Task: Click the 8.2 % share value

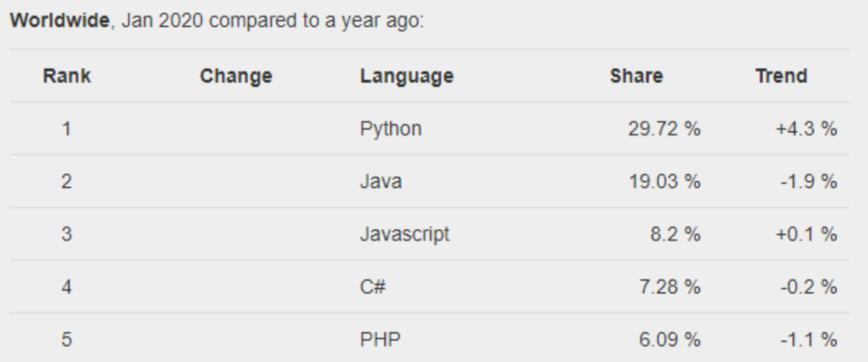Action: click(x=675, y=234)
